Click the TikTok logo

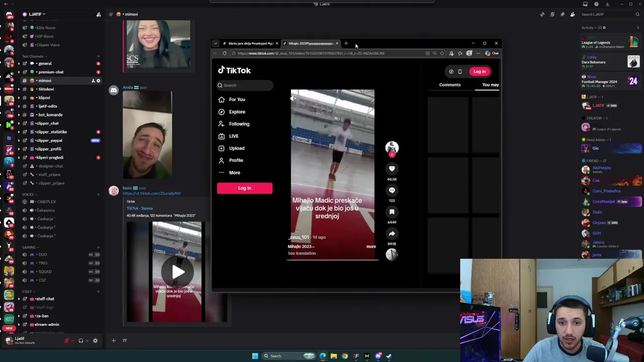coord(234,70)
